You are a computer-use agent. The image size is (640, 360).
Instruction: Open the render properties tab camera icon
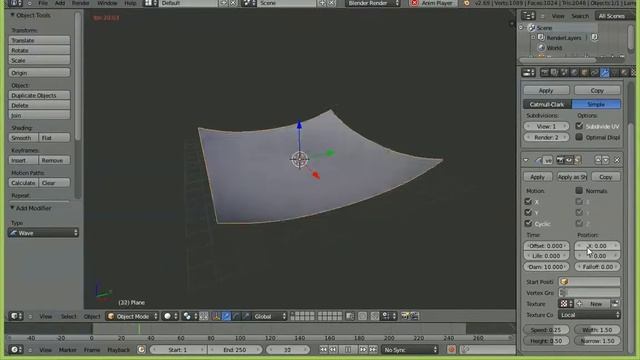click(x=544, y=73)
